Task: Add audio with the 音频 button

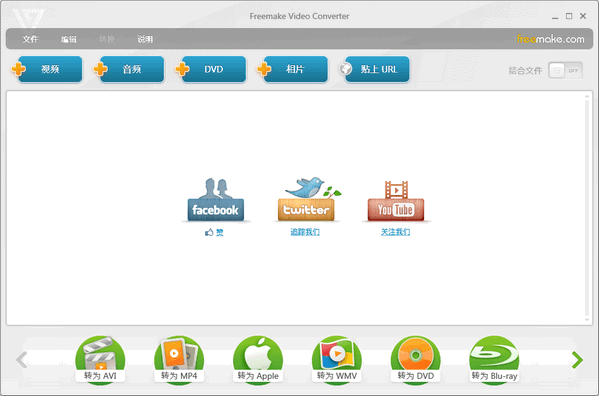Action: pyautogui.click(x=129, y=69)
